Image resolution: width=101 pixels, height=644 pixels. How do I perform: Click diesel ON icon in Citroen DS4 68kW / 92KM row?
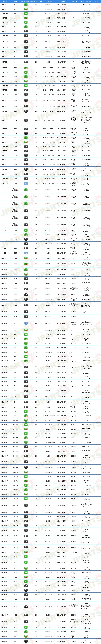[x=26, y=94]
